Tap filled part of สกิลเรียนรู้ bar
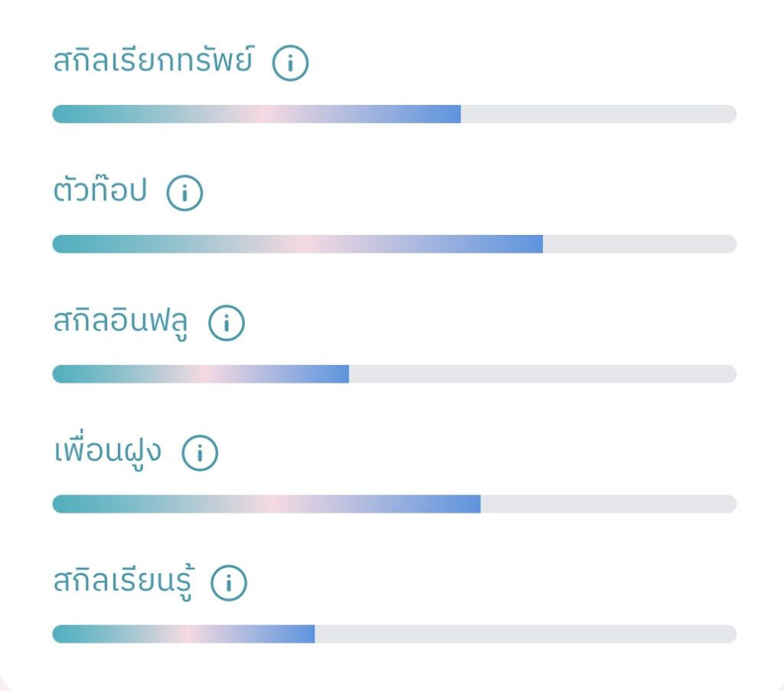 (184, 634)
